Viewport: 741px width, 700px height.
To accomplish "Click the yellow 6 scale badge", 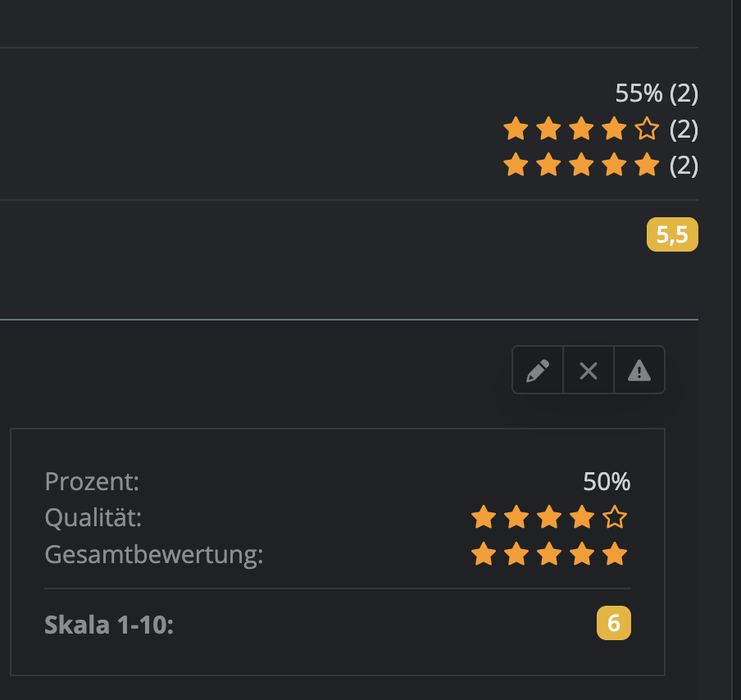I will pos(614,625).
